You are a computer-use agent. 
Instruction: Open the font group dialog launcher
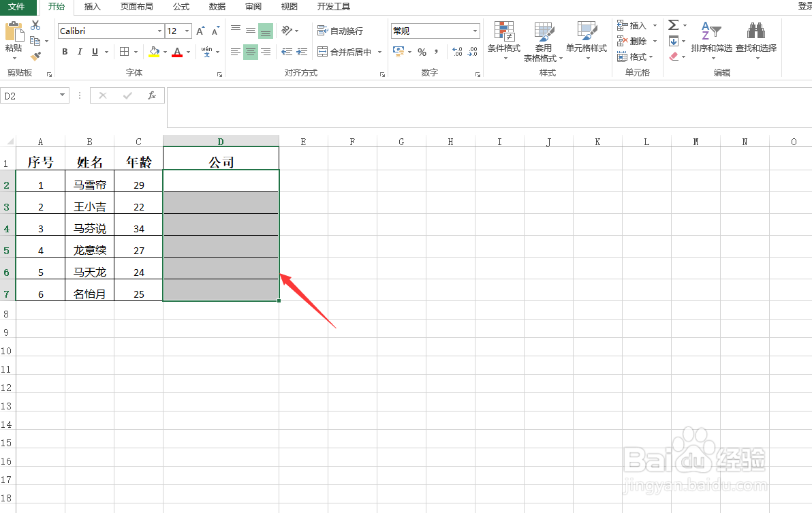click(x=219, y=74)
